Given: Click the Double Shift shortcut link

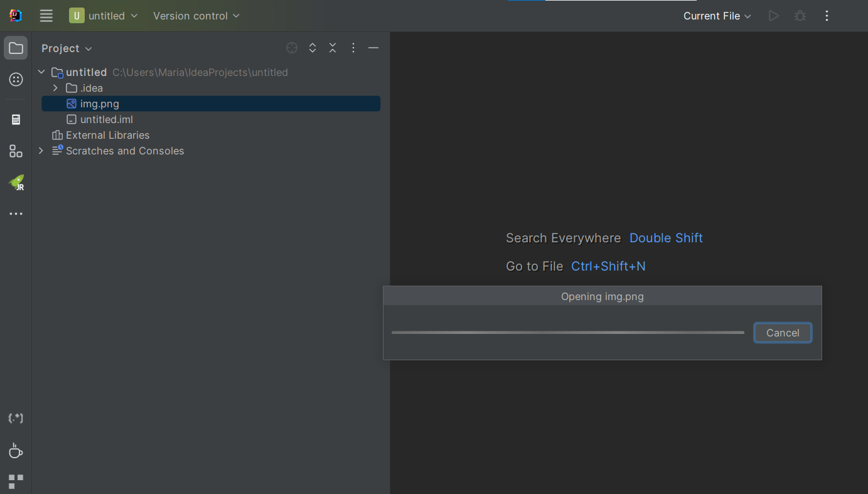Looking at the screenshot, I should coord(665,238).
